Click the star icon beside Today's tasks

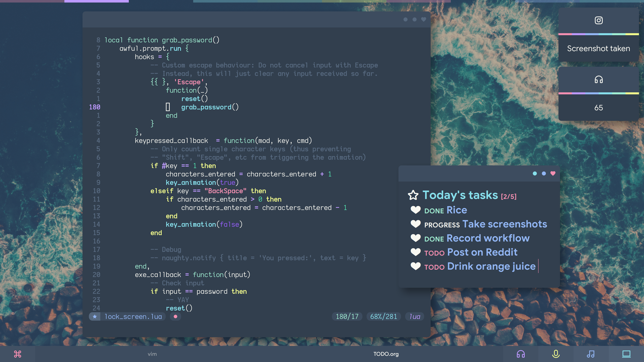pos(413,195)
